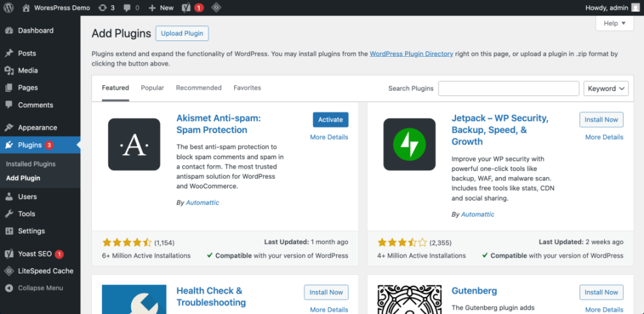The image size is (644, 314).
Task: Open Jetpack – WP Security title link
Action: point(500,130)
